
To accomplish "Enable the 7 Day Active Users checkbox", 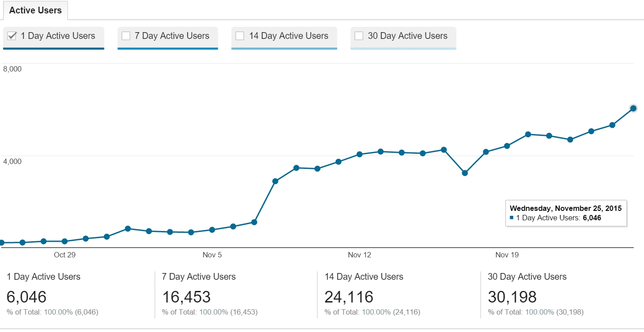I will pyautogui.click(x=126, y=36).
